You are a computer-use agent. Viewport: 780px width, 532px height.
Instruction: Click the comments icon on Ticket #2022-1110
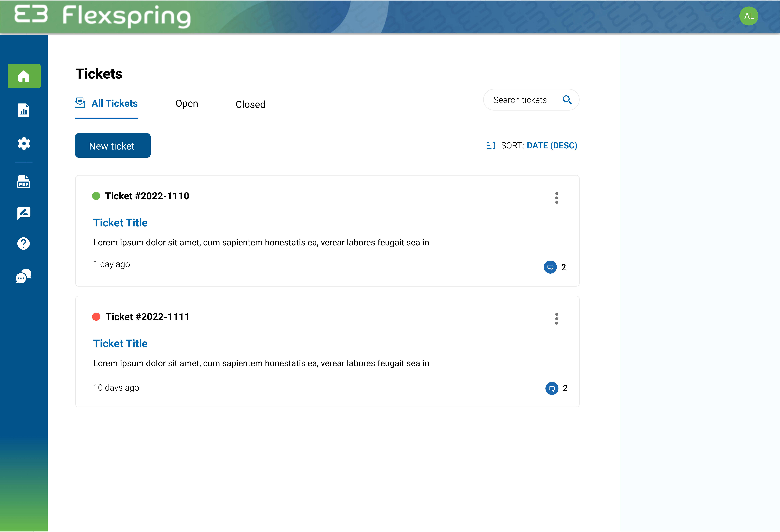550,267
